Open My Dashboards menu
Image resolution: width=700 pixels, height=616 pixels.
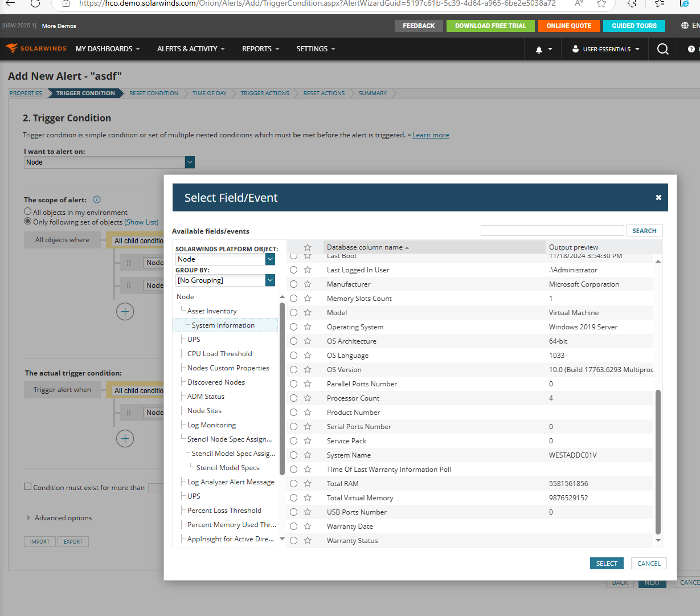(x=108, y=49)
